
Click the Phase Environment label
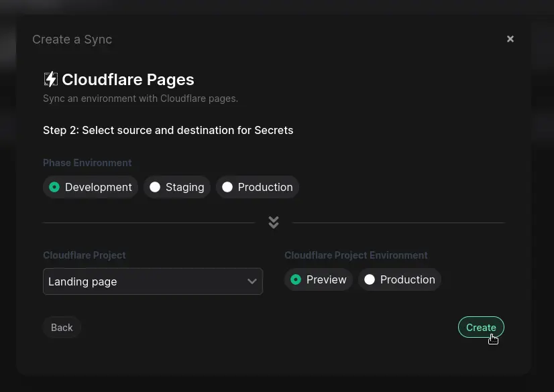(x=87, y=163)
